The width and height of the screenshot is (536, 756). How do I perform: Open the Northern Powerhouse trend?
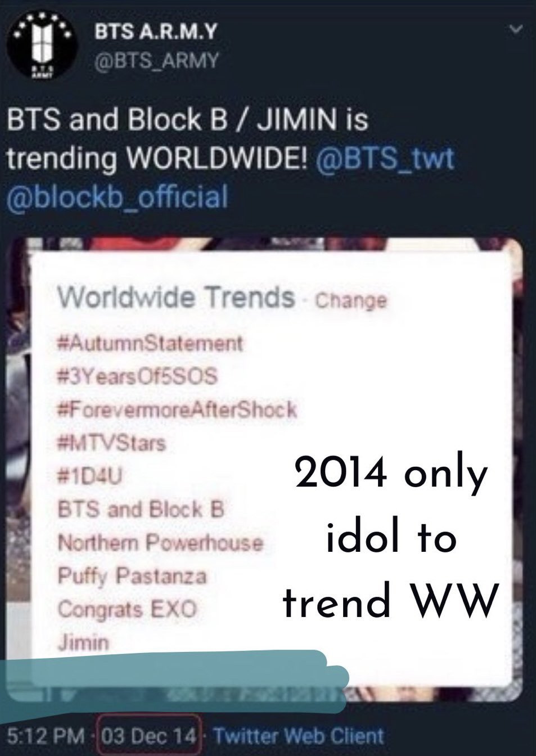click(x=160, y=543)
